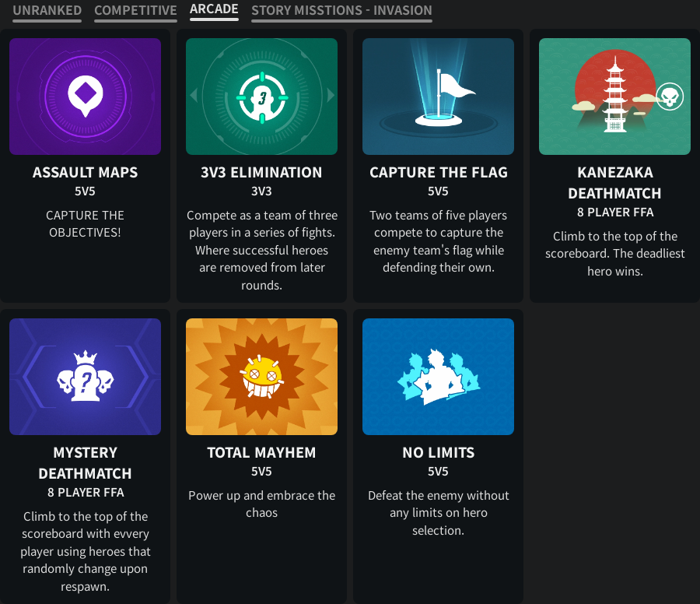Click the Mystery Deathmatch skulls thumbnail
700x604 pixels.
86,377
